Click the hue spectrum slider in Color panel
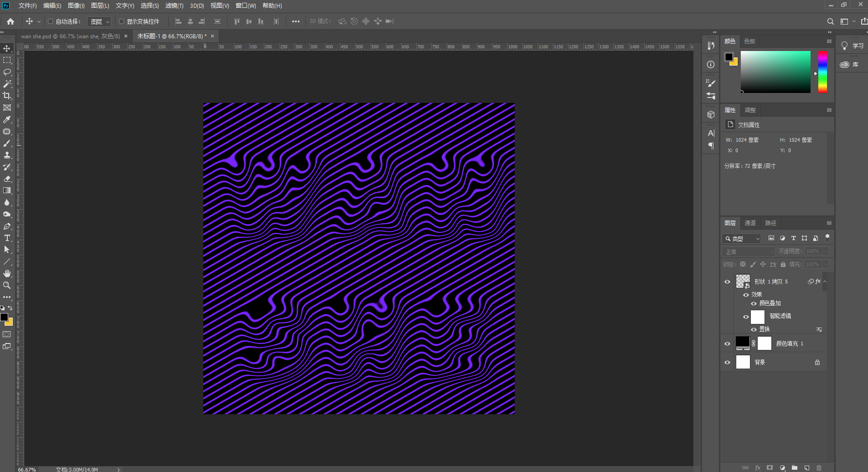Screen dimensions: 868x472 coord(822,72)
